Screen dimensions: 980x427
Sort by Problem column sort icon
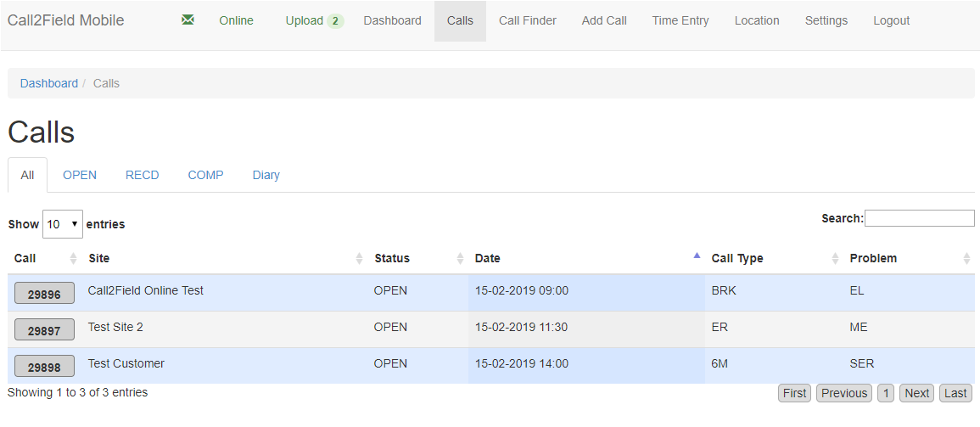click(966, 258)
